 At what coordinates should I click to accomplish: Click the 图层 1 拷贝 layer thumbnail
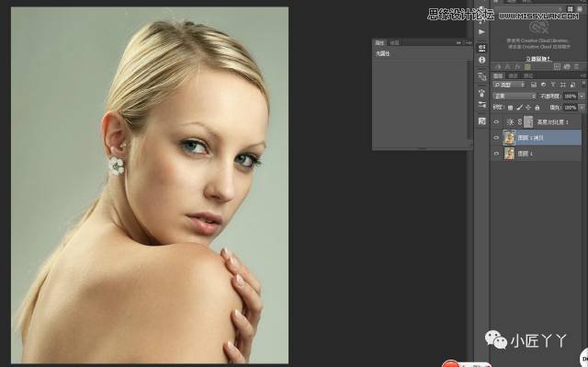click(509, 138)
